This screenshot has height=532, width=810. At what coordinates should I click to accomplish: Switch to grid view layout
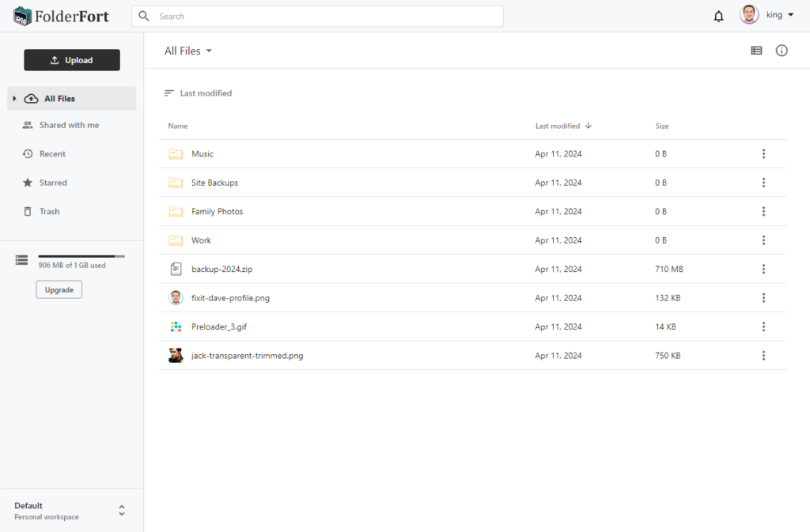756,50
